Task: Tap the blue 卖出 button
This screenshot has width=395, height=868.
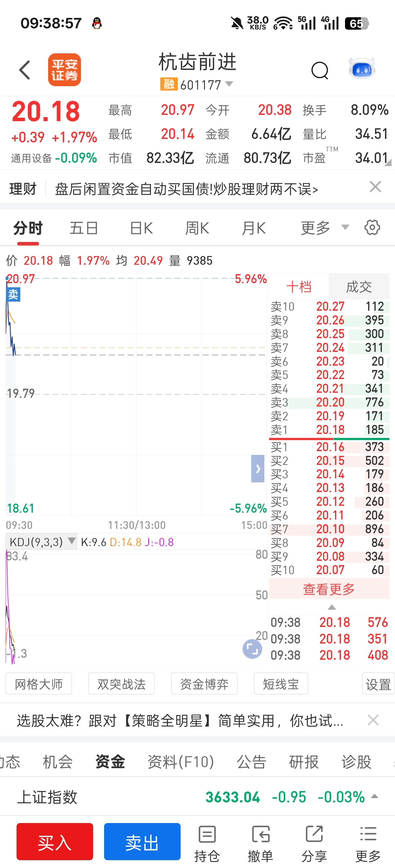Action: click(x=142, y=841)
